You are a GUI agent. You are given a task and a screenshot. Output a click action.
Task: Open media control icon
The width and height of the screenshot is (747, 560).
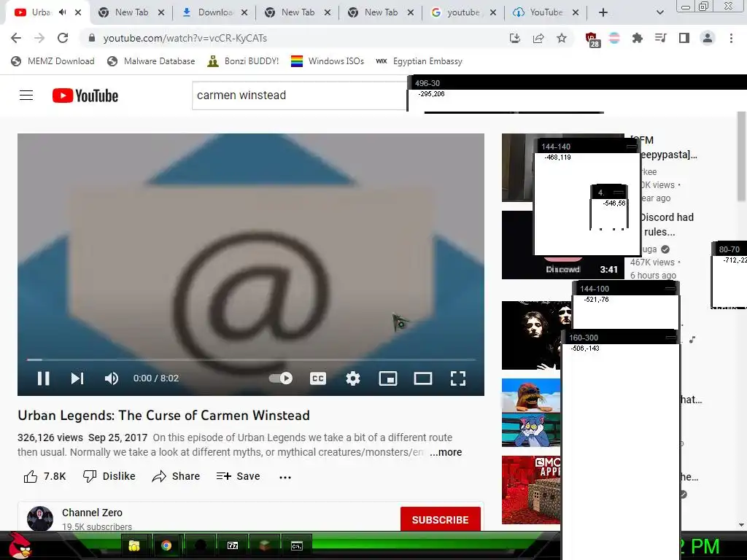pyautogui.click(x=661, y=38)
